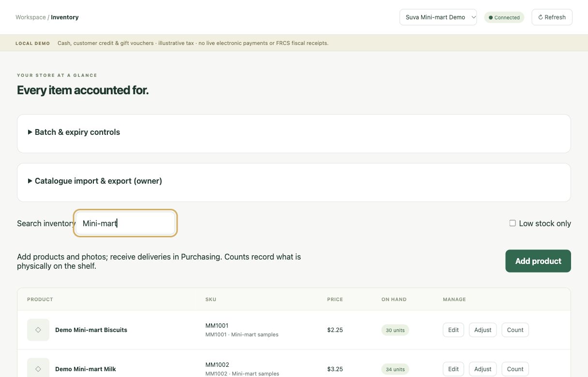588x377 pixels.
Task: Click the SKU column header
Action: pos(211,300)
